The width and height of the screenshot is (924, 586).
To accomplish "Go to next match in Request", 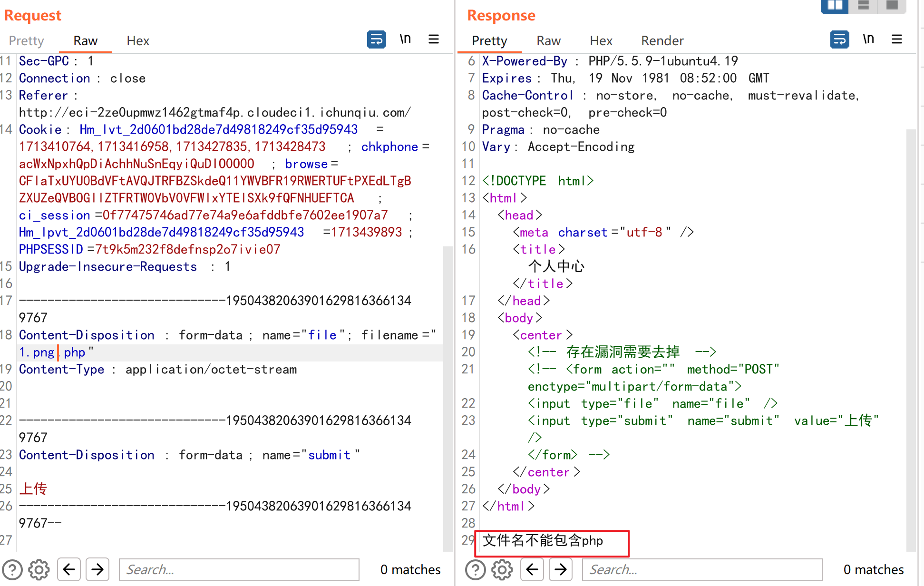I will [97, 569].
